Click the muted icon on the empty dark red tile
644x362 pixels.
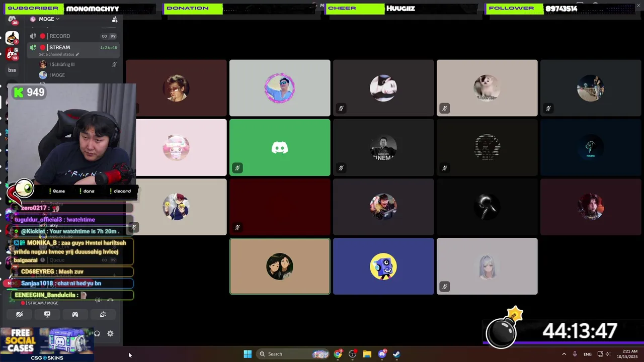(x=237, y=227)
